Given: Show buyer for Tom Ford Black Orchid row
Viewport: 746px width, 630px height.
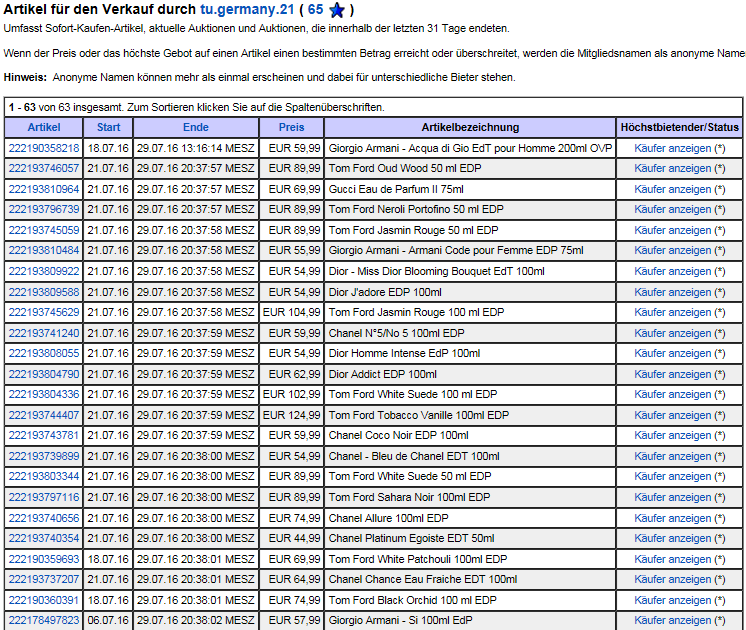Looking at the screenshot, I should point(672,599).
